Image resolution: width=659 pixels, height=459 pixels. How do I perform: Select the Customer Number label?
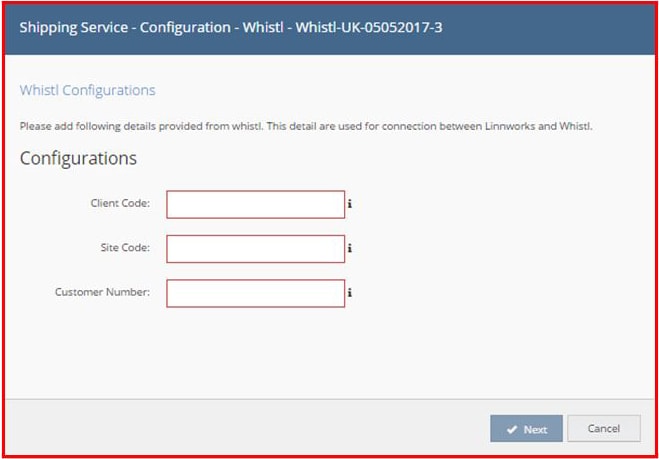pos(102,292)
